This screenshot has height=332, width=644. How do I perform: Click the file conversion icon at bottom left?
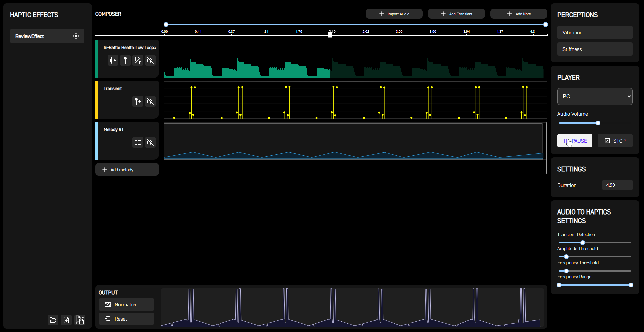[x=80, y=320]
